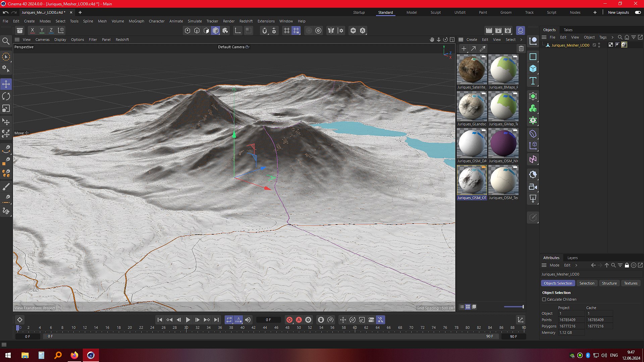Expand more Object manager menus chevron
This screenshot has width=644, height=362.
click(x=612, y=37)
